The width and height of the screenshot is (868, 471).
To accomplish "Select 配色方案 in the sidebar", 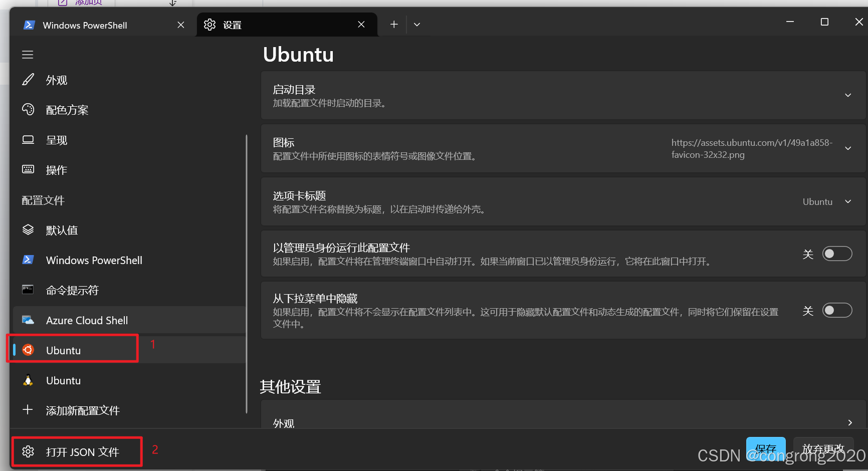I will (x=129, y=110).
